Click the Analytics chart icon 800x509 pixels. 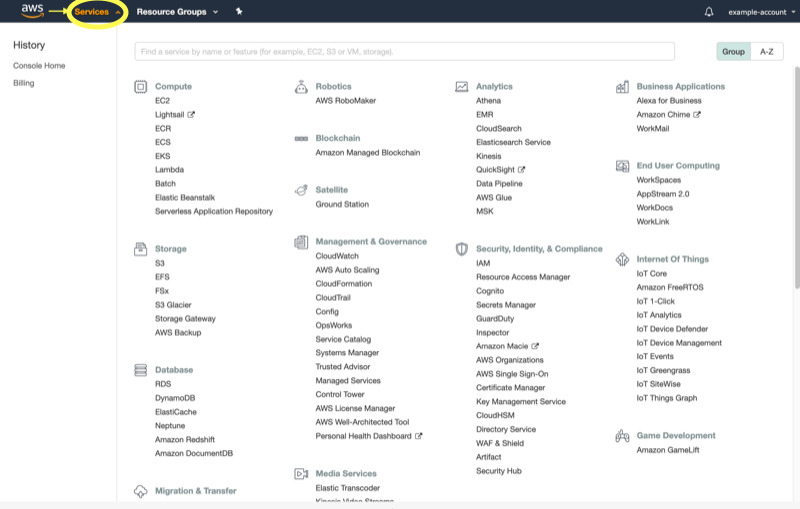tap(462, 87)
